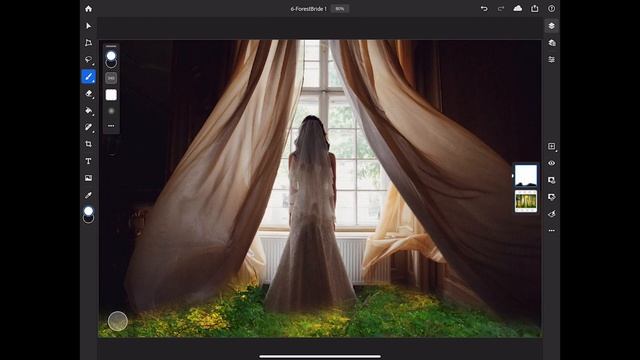The height and width of the screenshot is (360, 640).
Task: Open more brush options ellipsis
Action: (111, 126)
